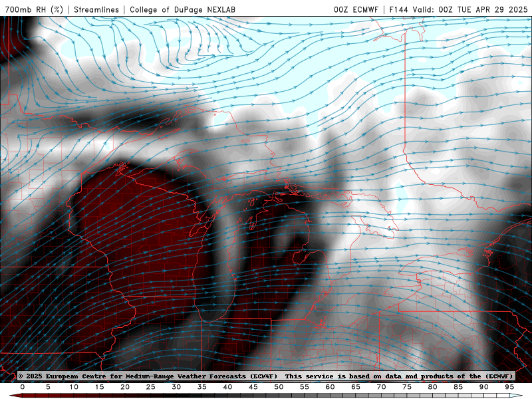The image size is (532, 399).
Task: Click the "60" color scale label
Action: tap(330, 387)
